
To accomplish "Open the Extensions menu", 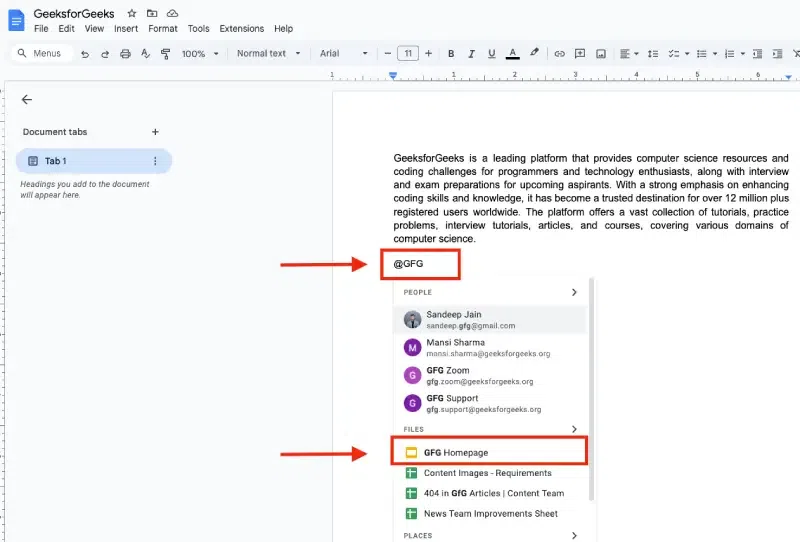I will pos(241,29).
